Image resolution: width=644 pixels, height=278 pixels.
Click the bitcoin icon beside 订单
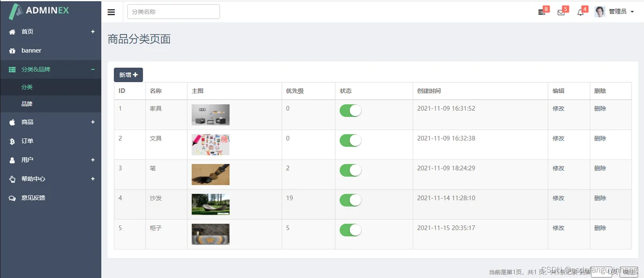coord(12,141)
